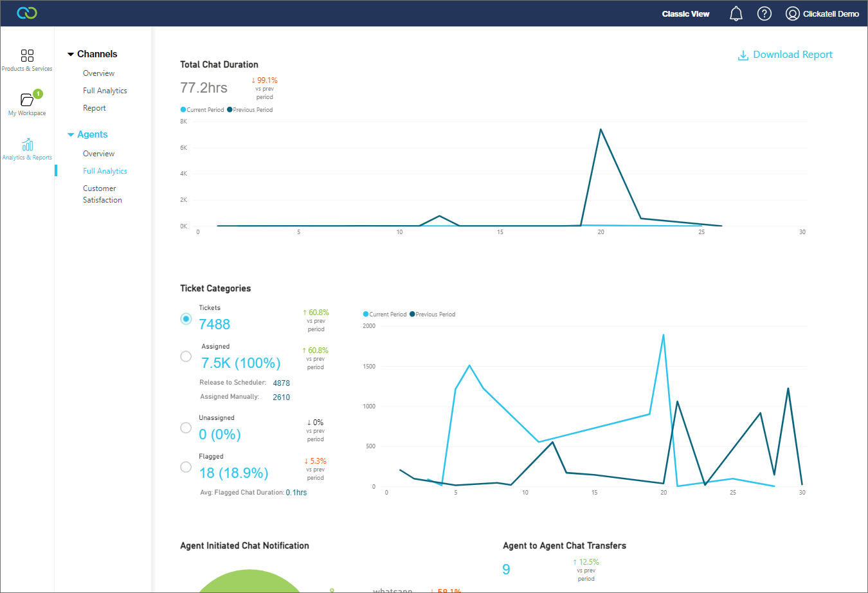Click the download arrow icon

pos(743,55)
